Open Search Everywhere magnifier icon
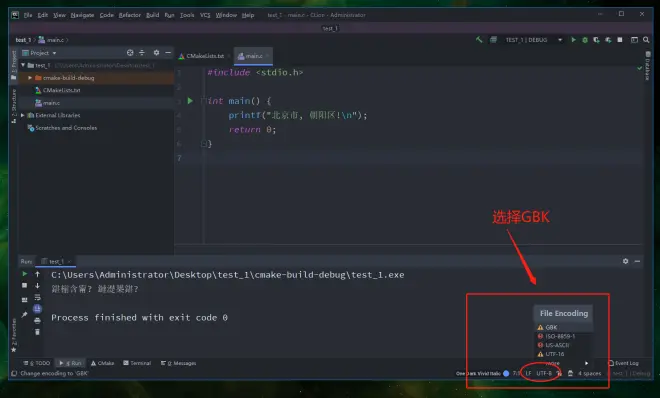Image resolution: width=660 pixels, height=398 pixels. [646, 40]
